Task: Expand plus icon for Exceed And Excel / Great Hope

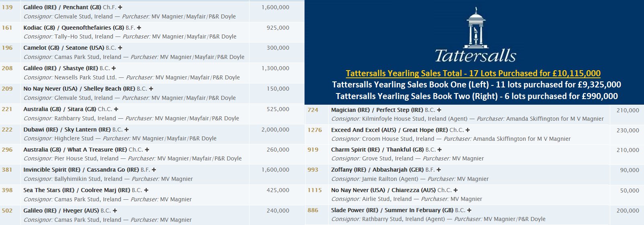Action: tap(468, 130)
